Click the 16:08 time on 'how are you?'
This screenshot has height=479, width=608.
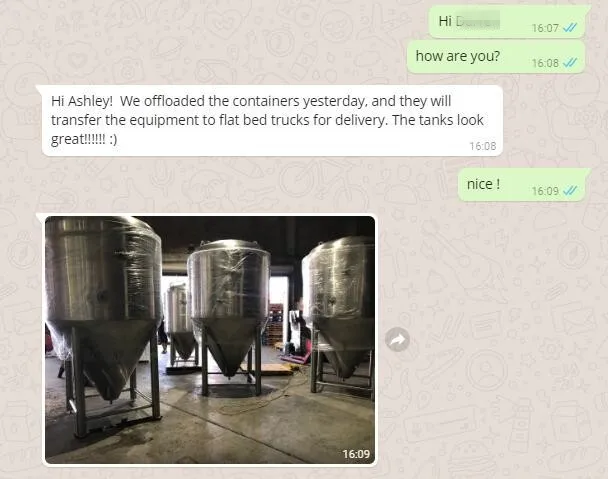click(545, 63)
